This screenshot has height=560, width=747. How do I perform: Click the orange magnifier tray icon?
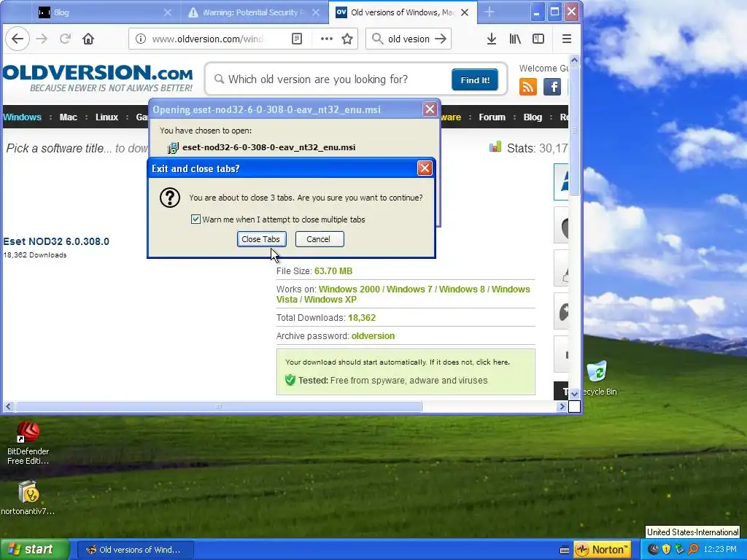[x=693, y=549]
